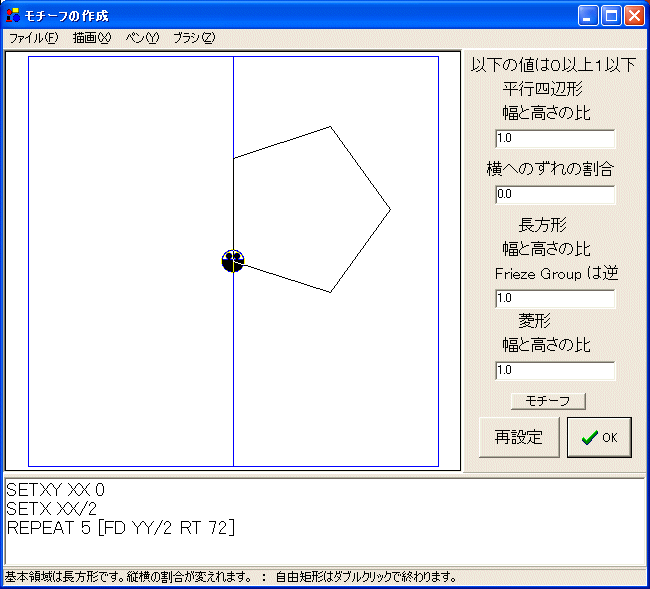
Task: Focus the 長方形 ratio field under Frieze Group
Action: click(555, 298)
